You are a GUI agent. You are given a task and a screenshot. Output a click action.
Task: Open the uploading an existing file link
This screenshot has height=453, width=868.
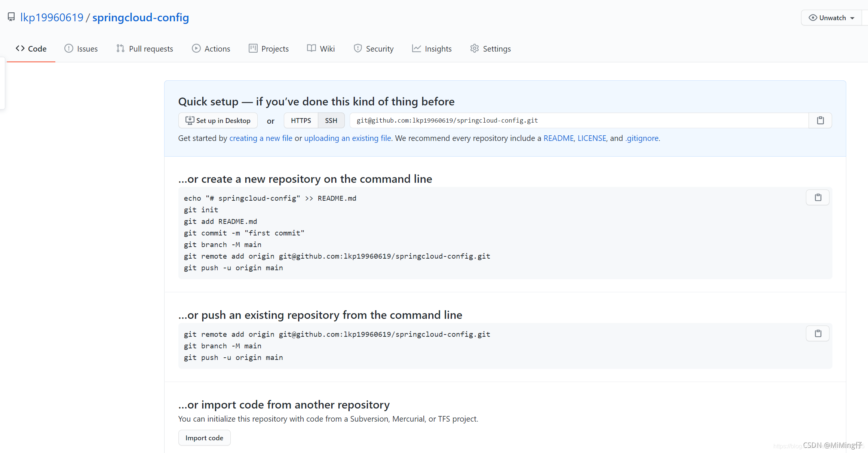348,138
